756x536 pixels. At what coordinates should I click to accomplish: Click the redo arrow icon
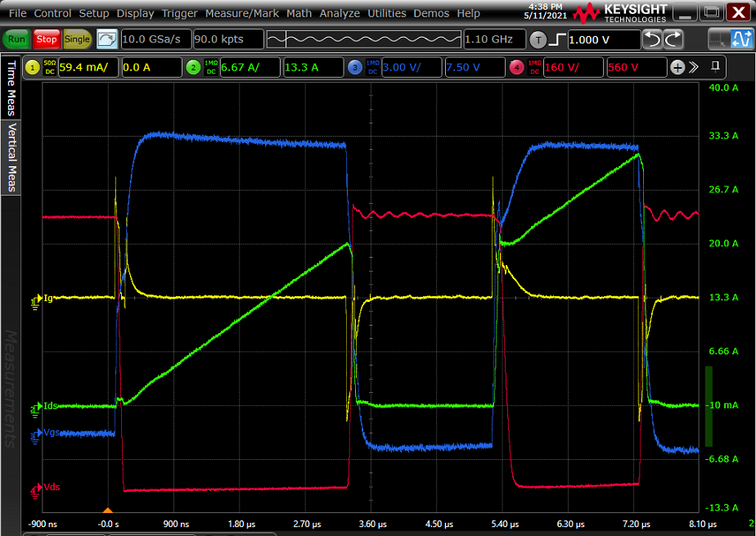tap(673, 39)
